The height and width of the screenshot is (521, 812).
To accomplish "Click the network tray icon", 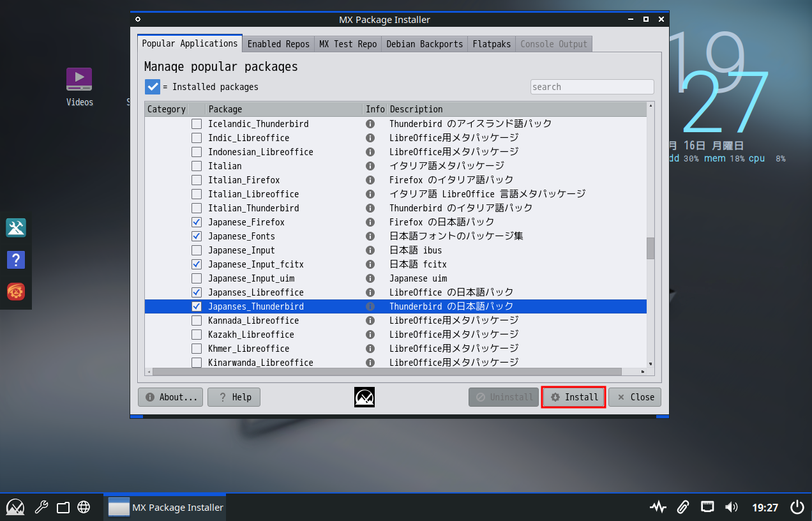I will (x=707, y=508).
